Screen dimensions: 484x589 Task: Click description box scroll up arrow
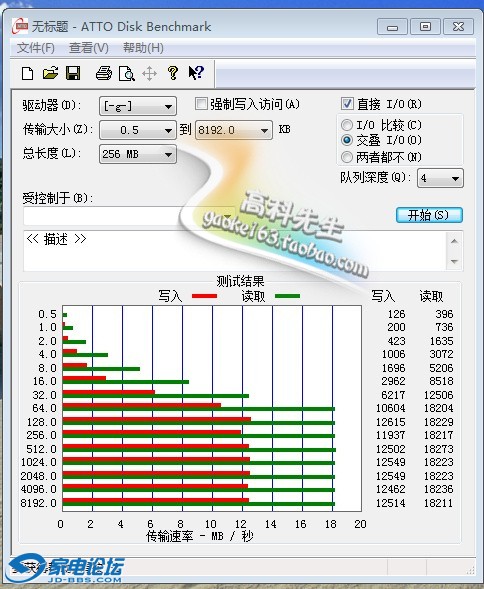click(454, 241)
